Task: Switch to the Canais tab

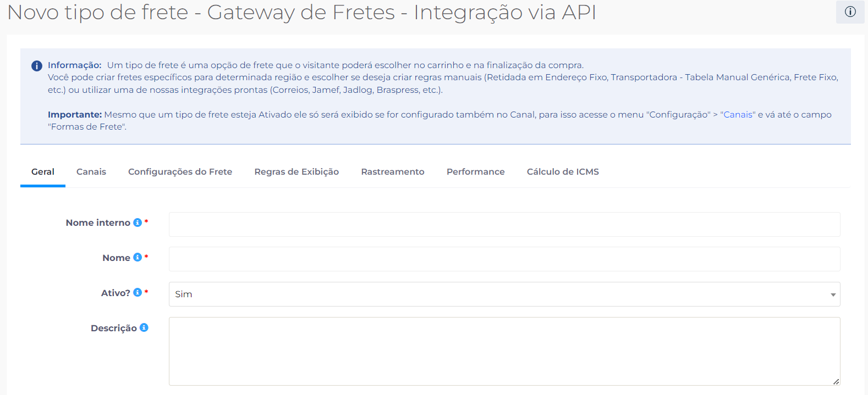Action: [x=91, y=172]
